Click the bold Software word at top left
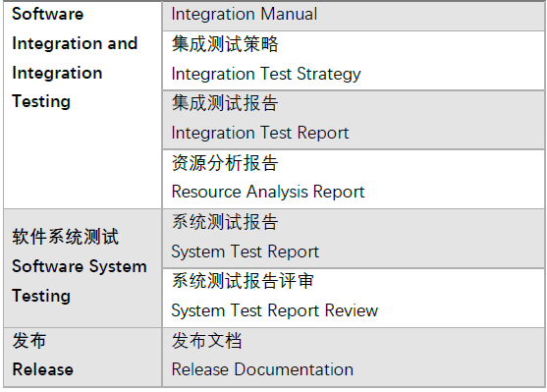Viewport: 547px width, 392px height. (x=48, y=15)
